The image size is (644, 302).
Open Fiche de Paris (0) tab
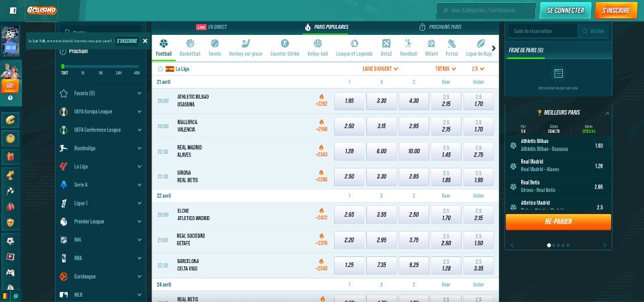pyautogui.click(x=526, y=50)
